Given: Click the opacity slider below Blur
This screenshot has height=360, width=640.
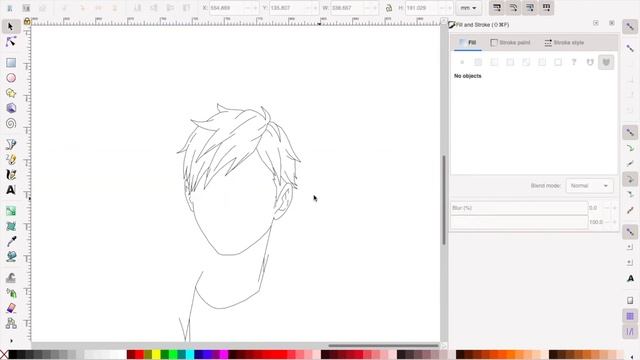Looking at the screenshot, I should [x=519, y=222].
